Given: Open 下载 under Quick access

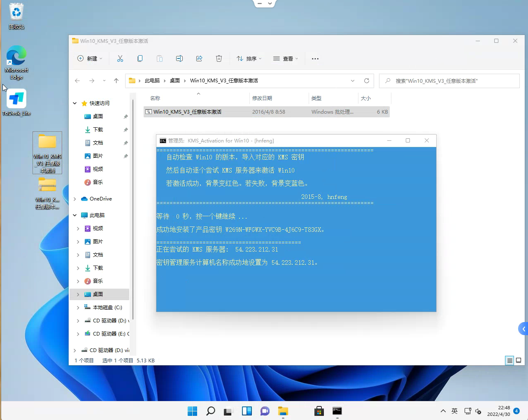Looking at the screenshot, I should 98,130.
